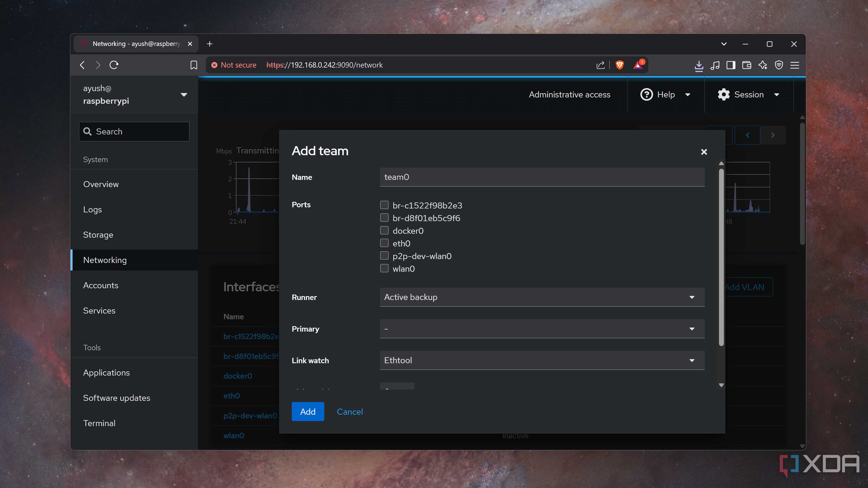Viewport: 868px width, 488px height.
Task: Open the tab search dropdown arrow
Action: coord(724,44)
